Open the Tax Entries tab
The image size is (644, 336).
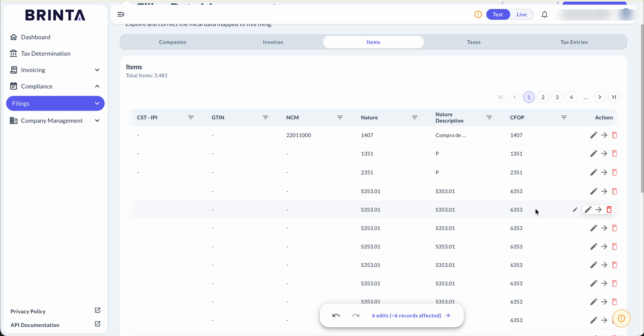click(574, 42)
